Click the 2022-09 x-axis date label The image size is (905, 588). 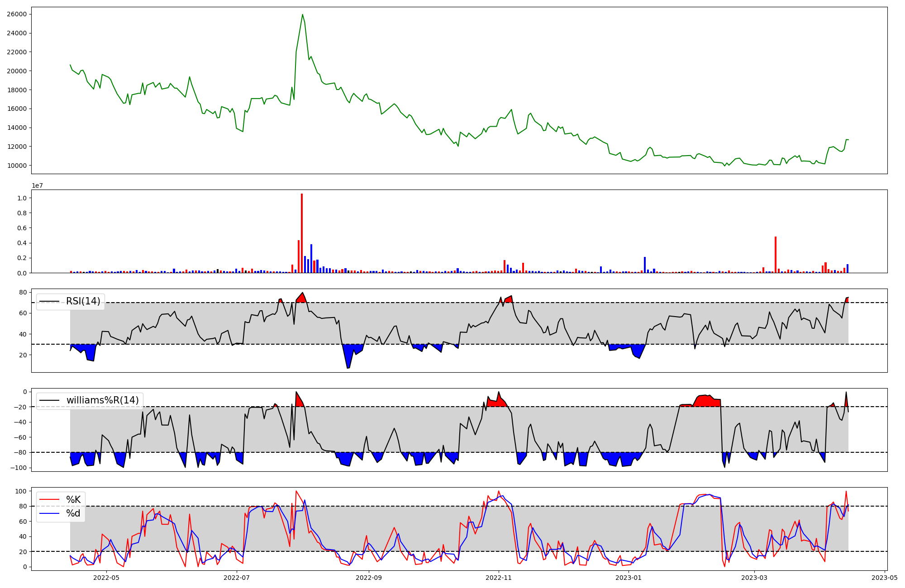(x=369, y=578)
